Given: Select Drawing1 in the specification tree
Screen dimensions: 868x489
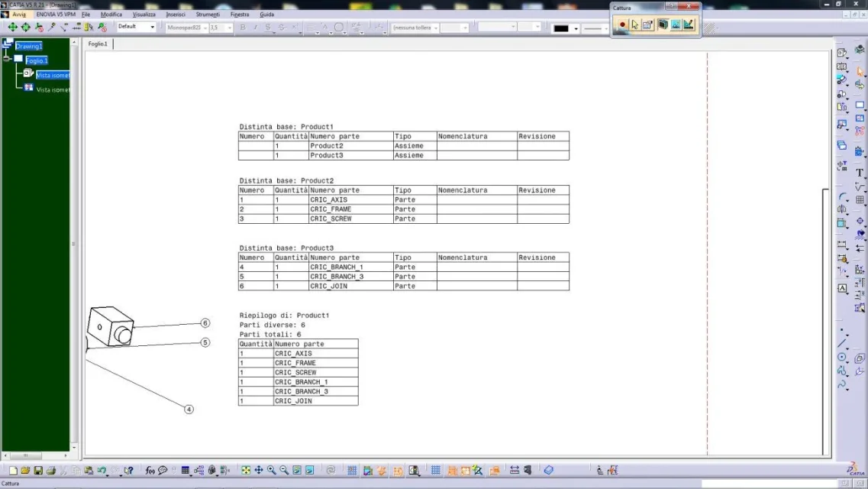Looking at the screenshot, I should 29,46.
